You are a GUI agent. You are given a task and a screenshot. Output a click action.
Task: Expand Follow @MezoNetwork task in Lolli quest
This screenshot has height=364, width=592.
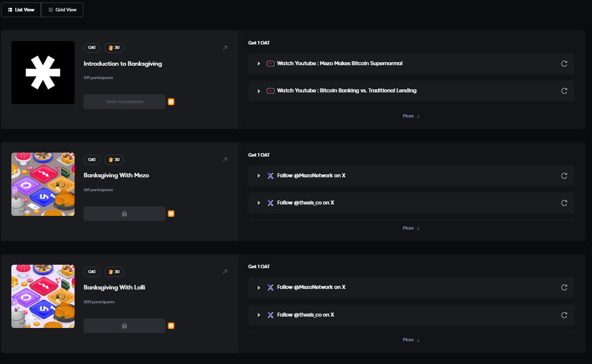(x=259, y=287)
